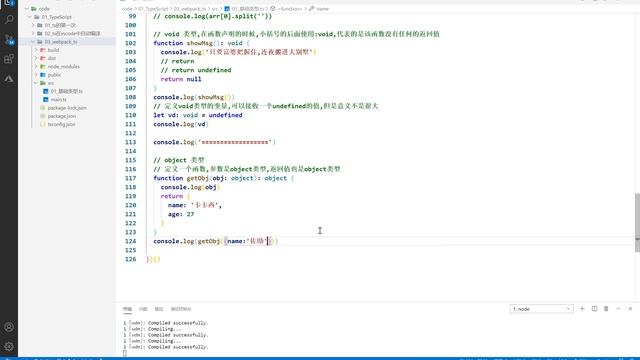The width and height of the screenshot is (640, 360).
Task: Open the 1: node terminal selector dropdown
Action: [541, 309]
